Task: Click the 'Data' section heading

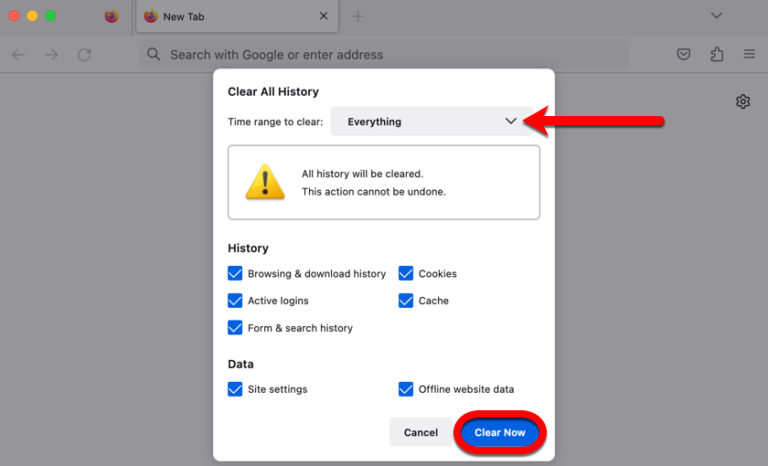Action: pyautogui.click(x=240, y=364)
